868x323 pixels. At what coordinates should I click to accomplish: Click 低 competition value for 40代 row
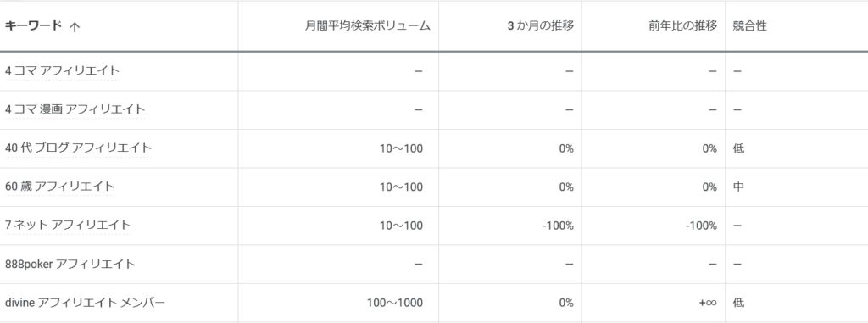[x=738, y=148]
